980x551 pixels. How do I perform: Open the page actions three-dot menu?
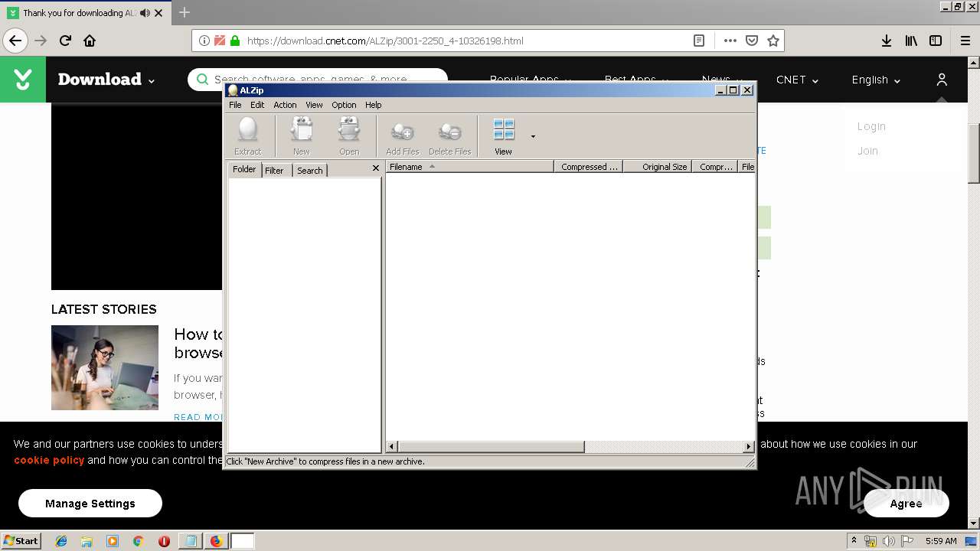pos(730,41)
